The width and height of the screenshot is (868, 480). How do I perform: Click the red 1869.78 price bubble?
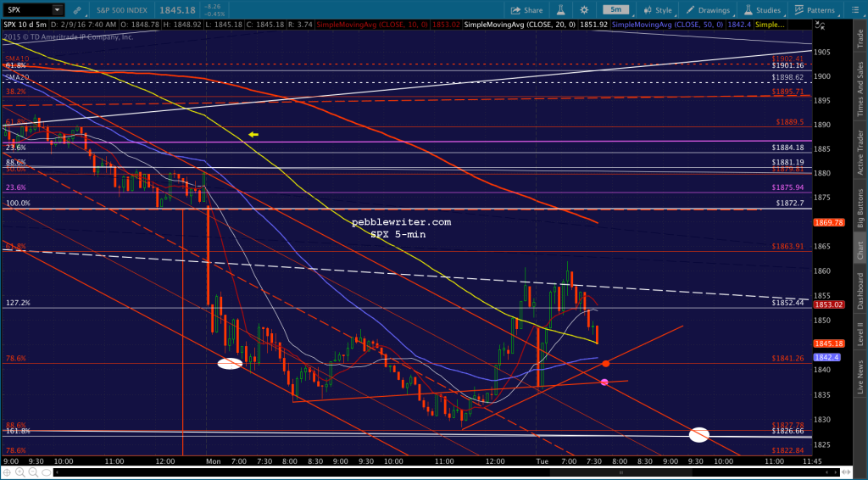coord(829,222)
